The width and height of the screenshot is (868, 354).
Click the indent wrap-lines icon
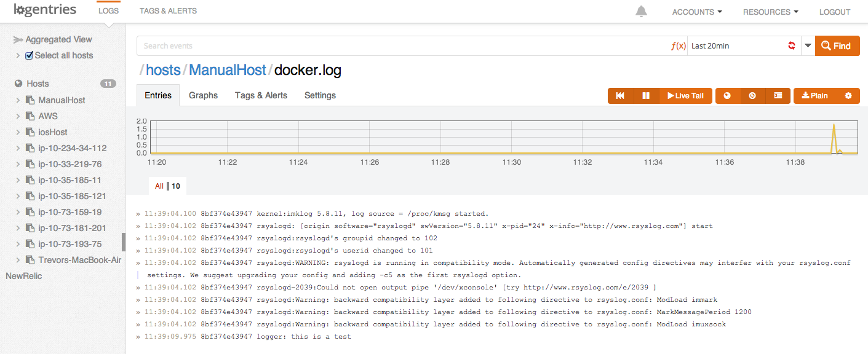tap(778, 96)
